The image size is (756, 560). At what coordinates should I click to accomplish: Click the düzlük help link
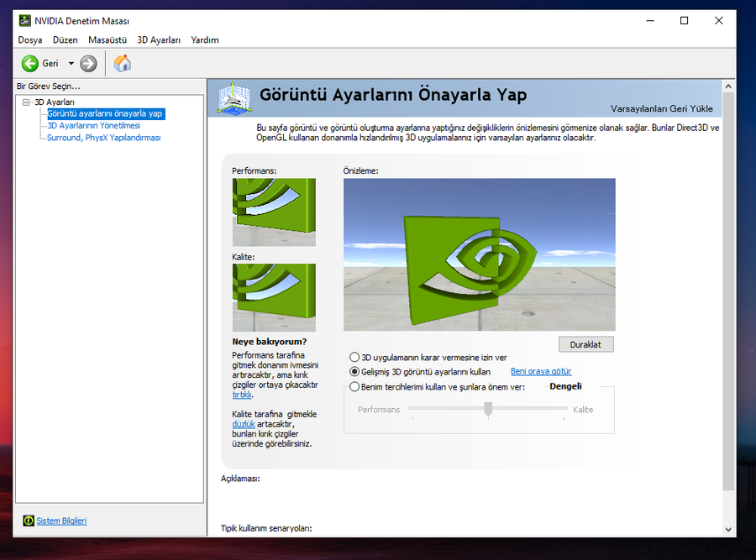click(244, 424)
